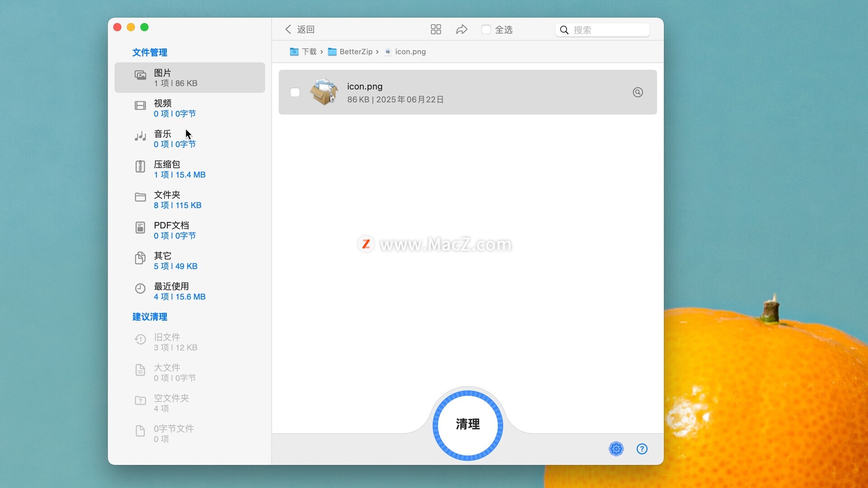The width and height of the screenshot is (868, 488).
Task: Click the icon.png thumbnail image
Action: 324,92
